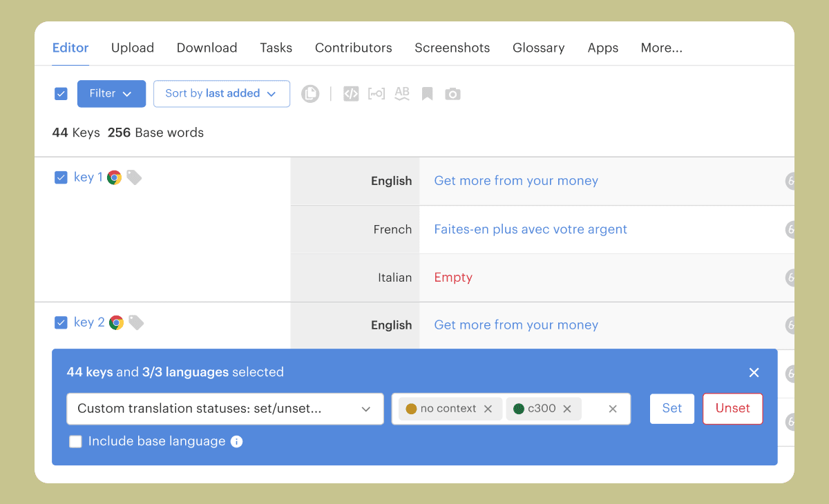Viewport: 829px width, 504px height.
Task: Edit the empty Italian translation field
Action: point(453,278)
